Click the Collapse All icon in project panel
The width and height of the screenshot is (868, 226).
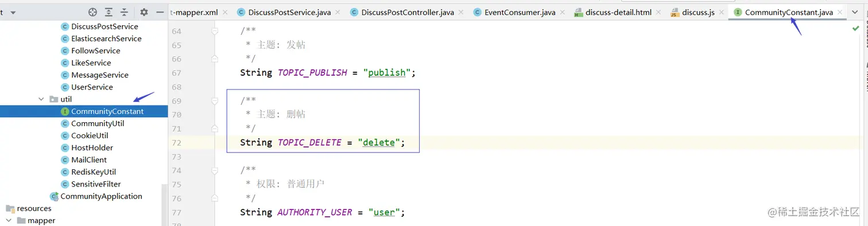pyautogui.click(x=124, y=12)
